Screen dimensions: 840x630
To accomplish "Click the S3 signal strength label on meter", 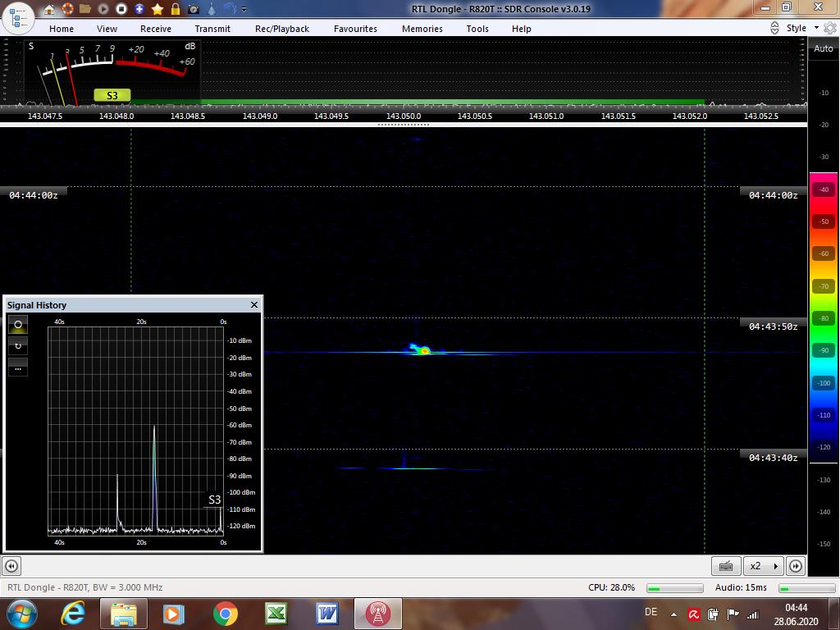I will tap(112, 95).
